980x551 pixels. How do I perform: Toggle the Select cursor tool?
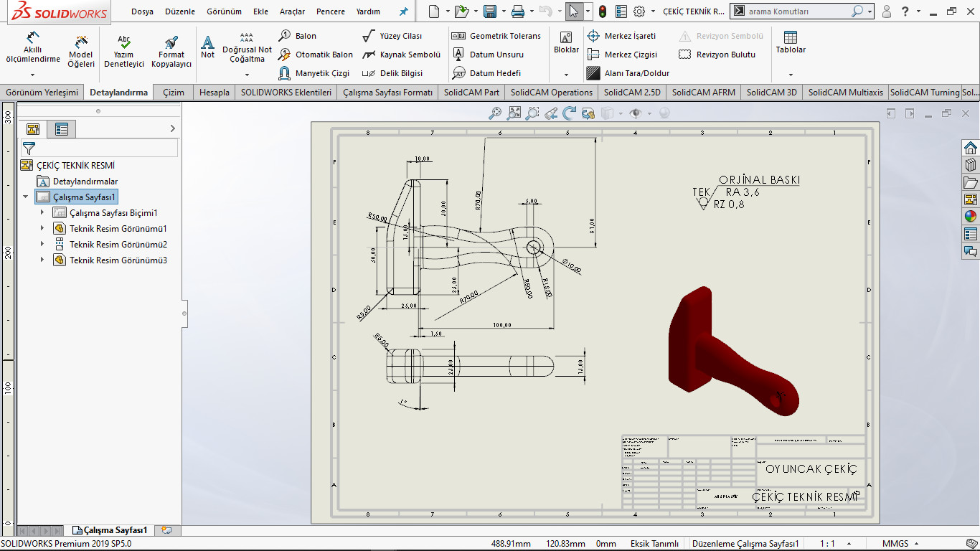(573, 11)
